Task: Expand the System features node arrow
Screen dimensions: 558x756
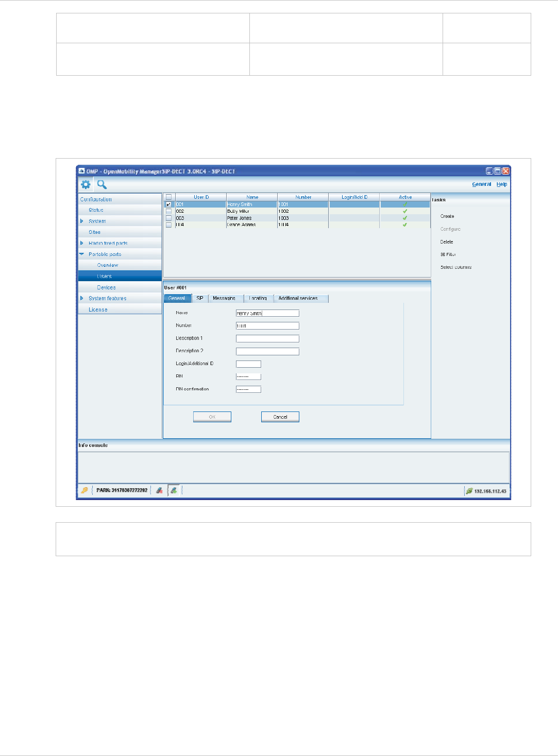Action: pos(81,298)
